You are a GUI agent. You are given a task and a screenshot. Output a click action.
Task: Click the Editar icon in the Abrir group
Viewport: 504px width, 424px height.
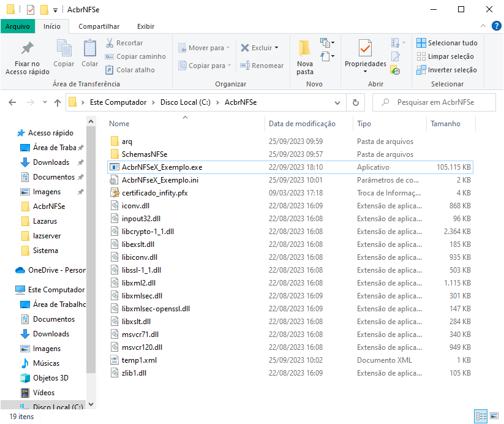click(x=396, y=56)
